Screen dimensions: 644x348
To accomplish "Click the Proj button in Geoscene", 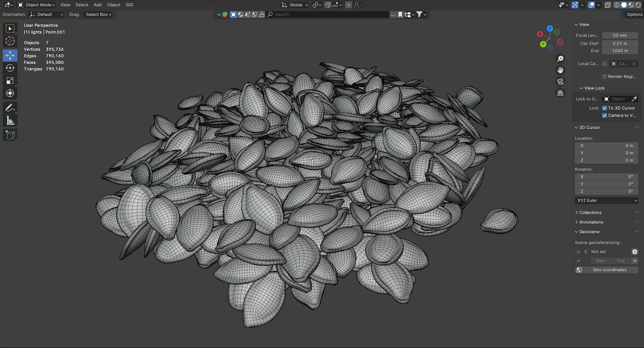I will 621,261.
